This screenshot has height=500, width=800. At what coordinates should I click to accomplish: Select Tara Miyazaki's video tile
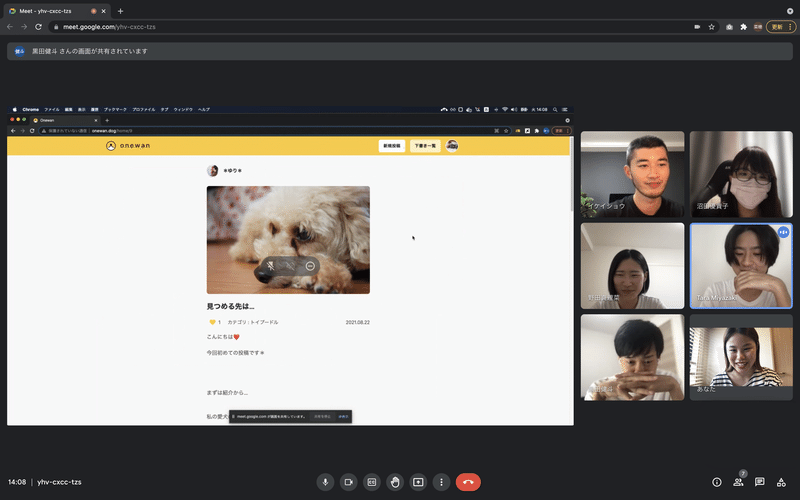(741, 266)
